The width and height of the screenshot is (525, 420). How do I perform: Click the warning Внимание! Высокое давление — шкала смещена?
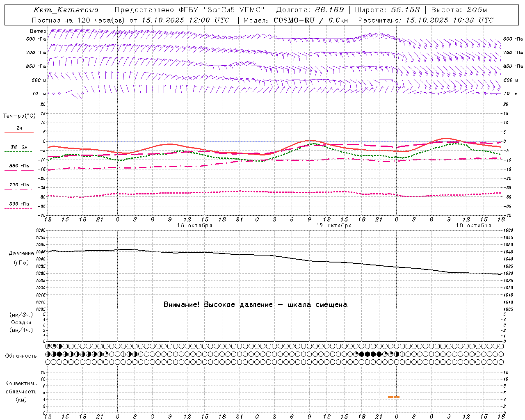[256, 305]
